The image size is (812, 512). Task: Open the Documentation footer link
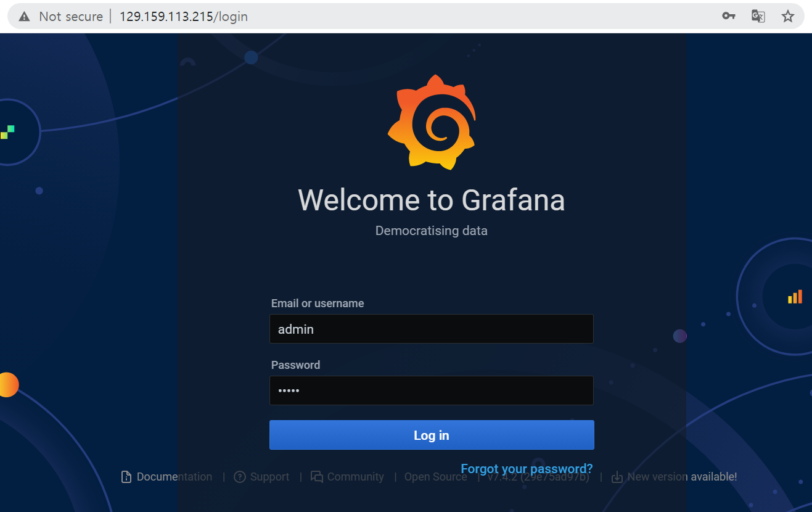(x=174, y=477)
